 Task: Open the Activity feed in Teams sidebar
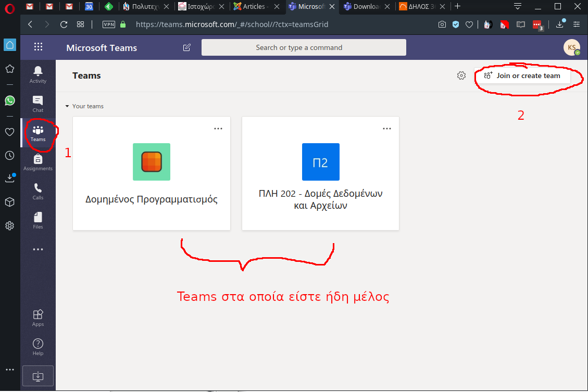[38, 74]
